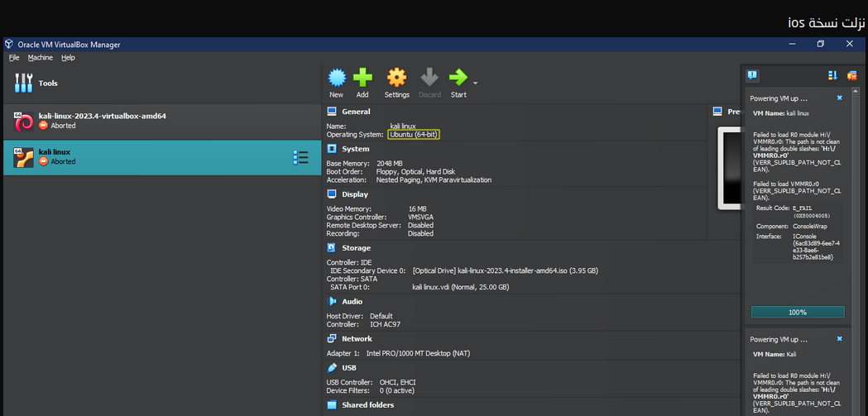
Task: Click the 100% progress bar in notification
Action: pos(798,312)
